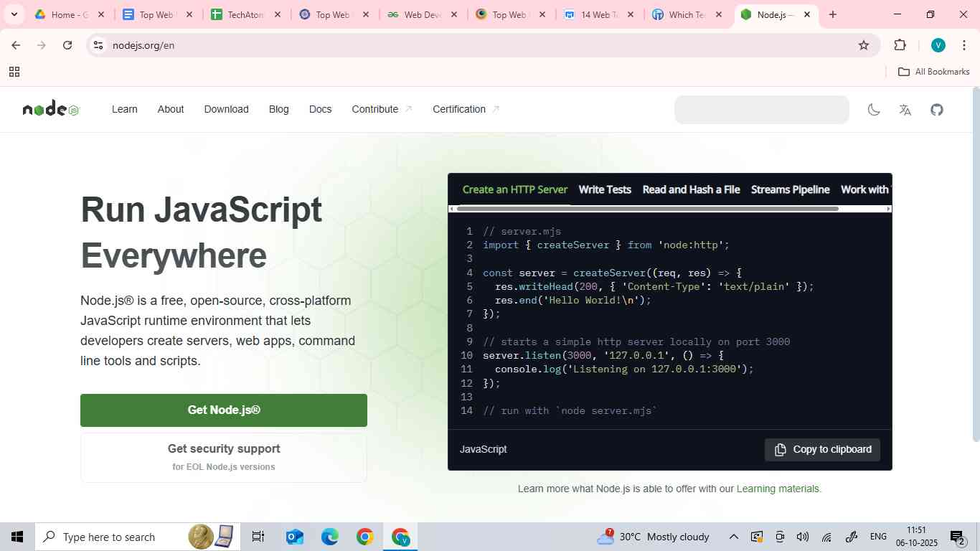Open the Learning materials link
Screen dimensions: 980x551
point(777,489)
